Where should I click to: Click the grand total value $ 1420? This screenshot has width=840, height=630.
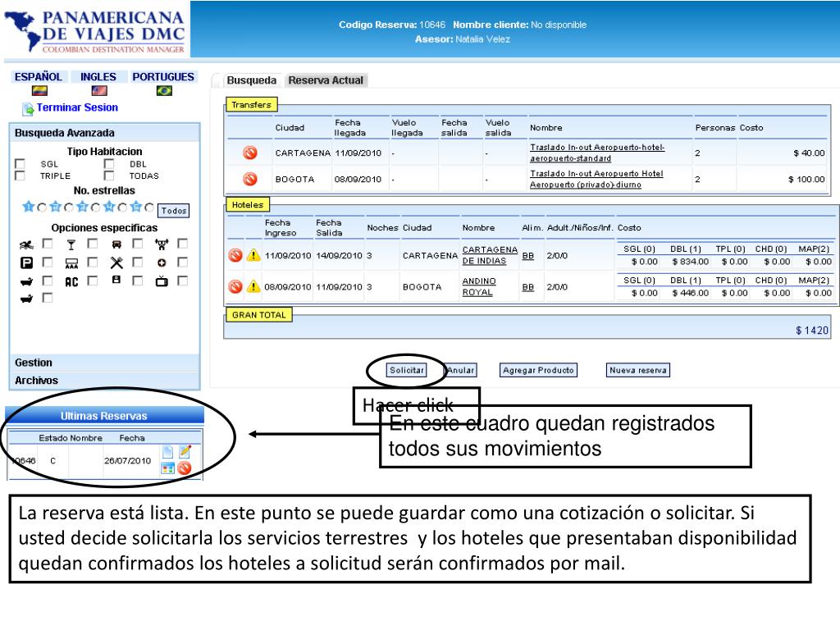point(811,331)
